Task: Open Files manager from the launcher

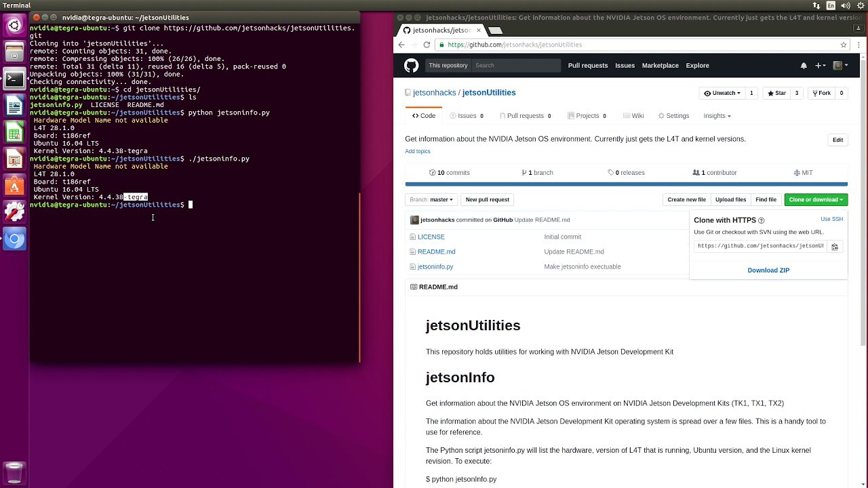Action: coord(14,53)
